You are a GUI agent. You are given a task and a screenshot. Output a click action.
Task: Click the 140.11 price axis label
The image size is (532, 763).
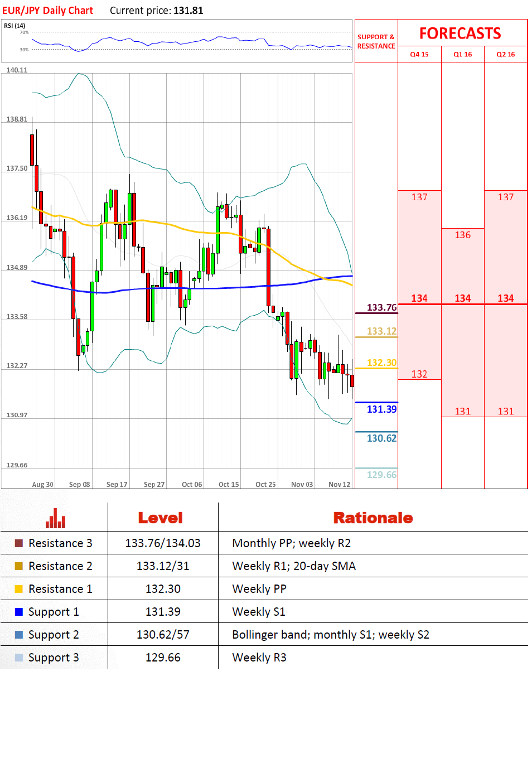pos(17,70)
